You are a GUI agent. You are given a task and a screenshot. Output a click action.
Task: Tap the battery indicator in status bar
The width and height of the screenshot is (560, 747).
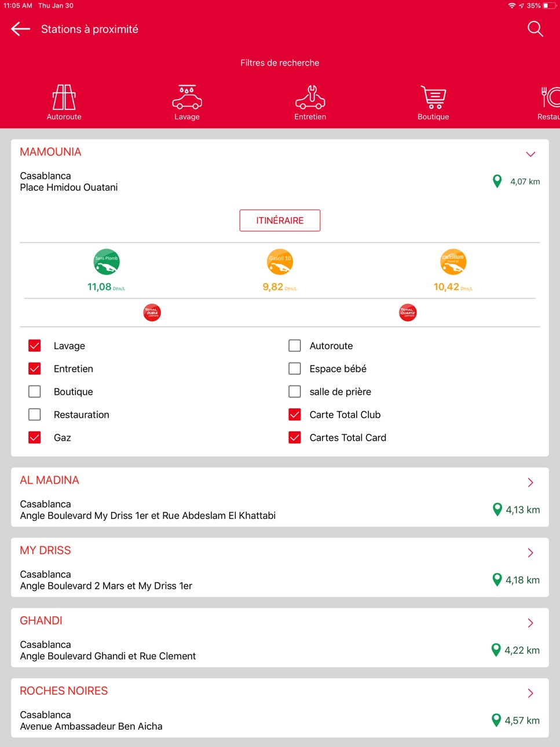[x=549, y=6]
